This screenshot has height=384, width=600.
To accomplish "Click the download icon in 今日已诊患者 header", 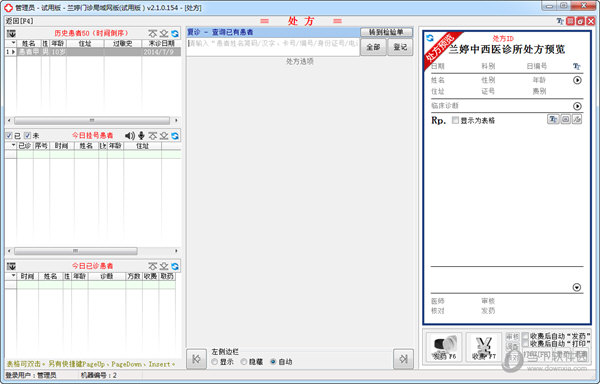I will click(x=11, y=266).
